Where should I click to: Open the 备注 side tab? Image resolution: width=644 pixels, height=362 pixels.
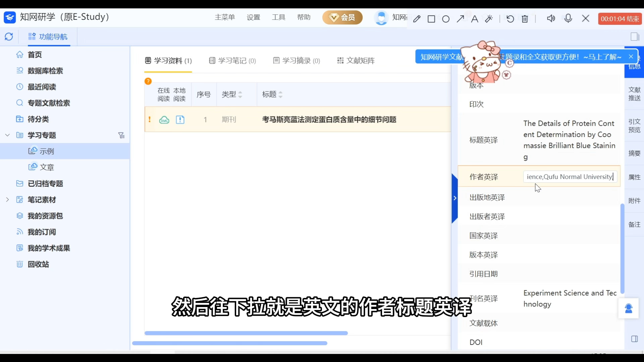tap(634, 225)
